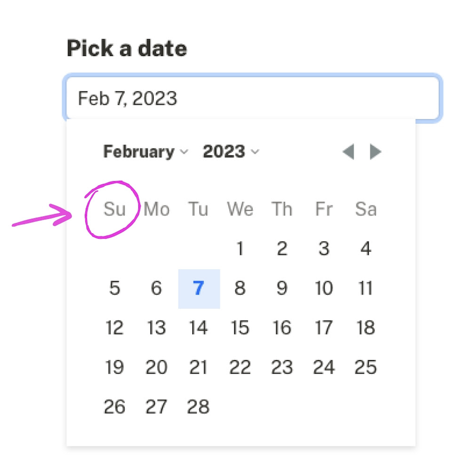This screenshot has height=469, width=476.
Task: Click the Pick a date input field
Action: (253, 98)
